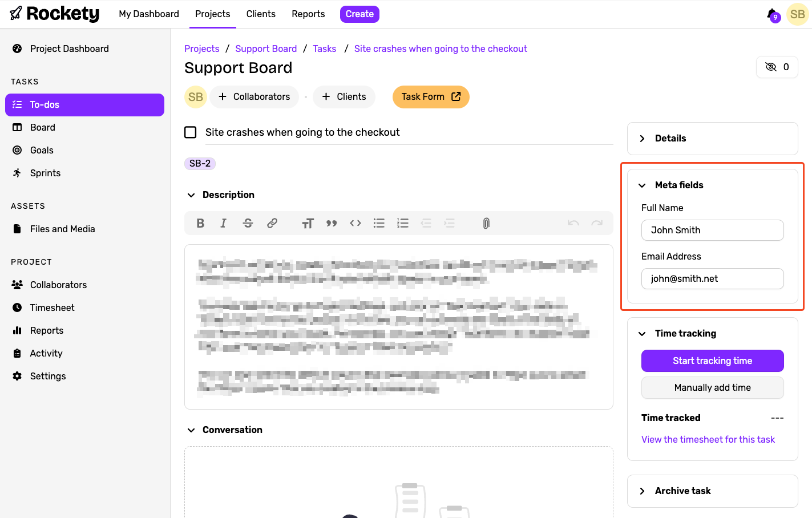Insert a code block

(355, 223)
